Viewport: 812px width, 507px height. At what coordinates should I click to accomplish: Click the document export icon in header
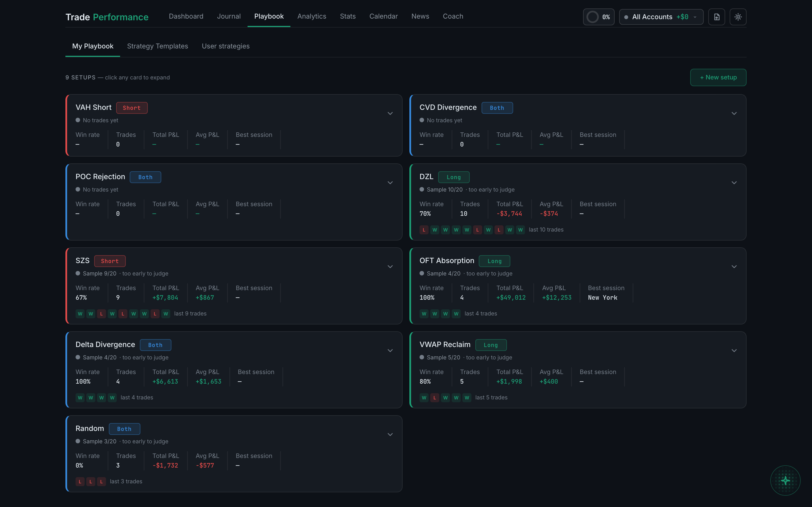click(x=716, y=17)
